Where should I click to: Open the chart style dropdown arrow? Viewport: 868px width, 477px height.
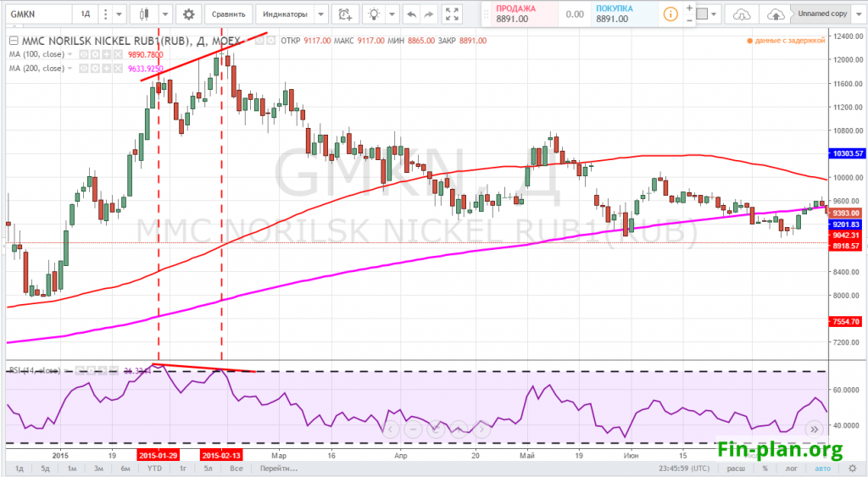[x=164, y=14]
